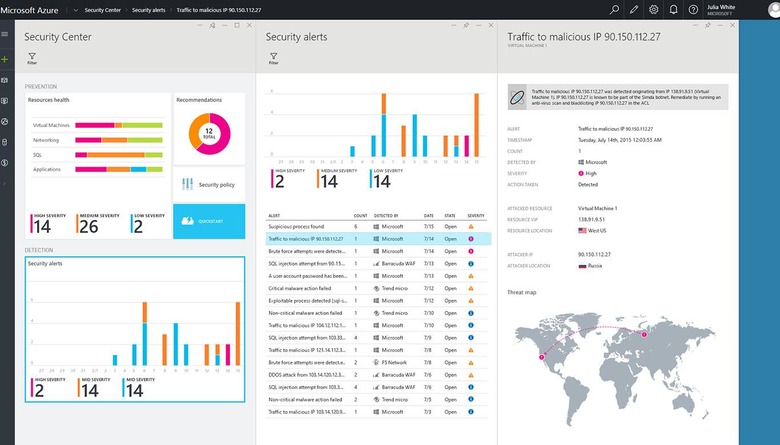The height and width of the screenshot is (445, 780).
Task: Open ellipsis menu of Traffic to malicious IP blade
Action: click(x=695, y=25)
